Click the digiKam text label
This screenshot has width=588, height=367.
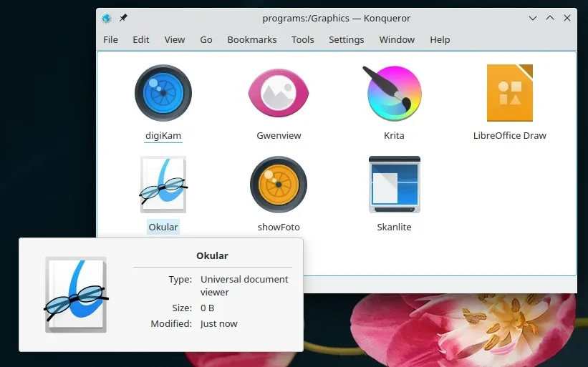tap(163, 135)
